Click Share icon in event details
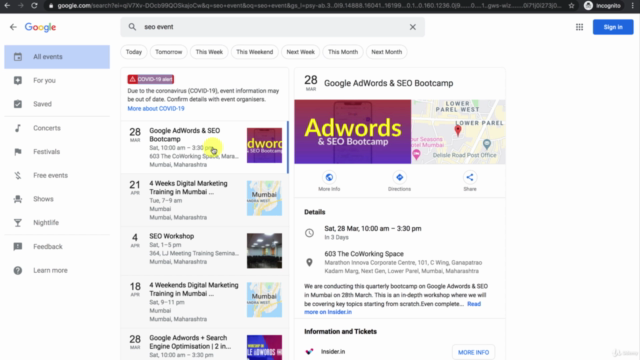This screenshot has width=640, height=360. click(470, 177)
